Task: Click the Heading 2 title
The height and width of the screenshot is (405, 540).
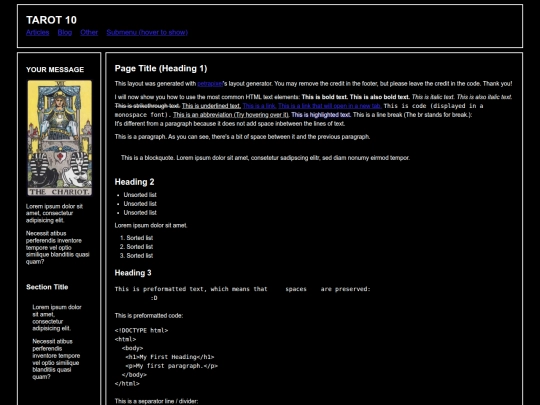Action: 134,182
